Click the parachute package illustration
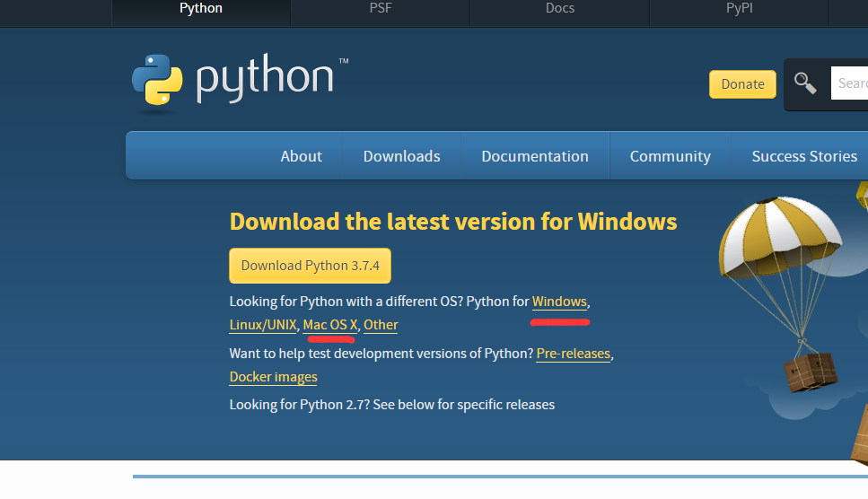The image size is (868, 499). tap(781, 293)
